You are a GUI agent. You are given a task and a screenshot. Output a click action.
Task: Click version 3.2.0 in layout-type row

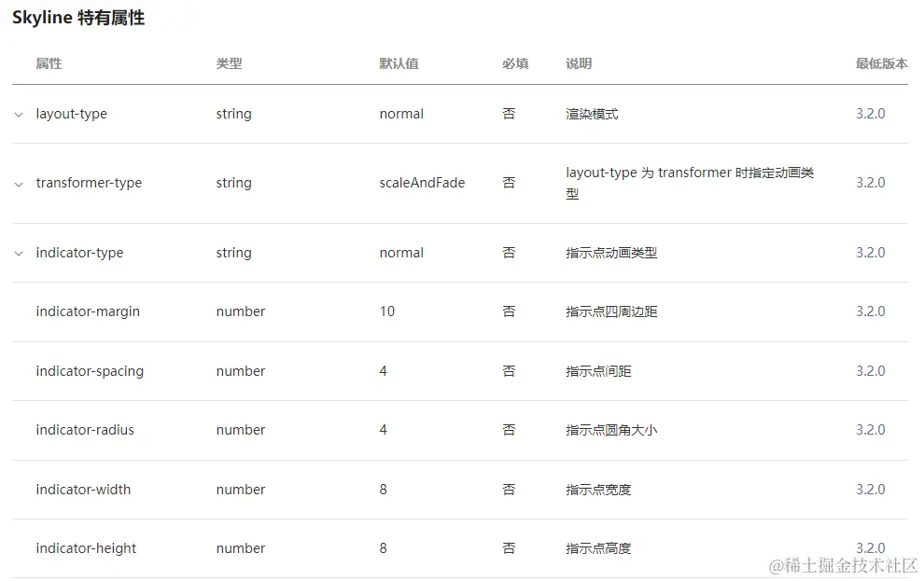coord(871,114)
